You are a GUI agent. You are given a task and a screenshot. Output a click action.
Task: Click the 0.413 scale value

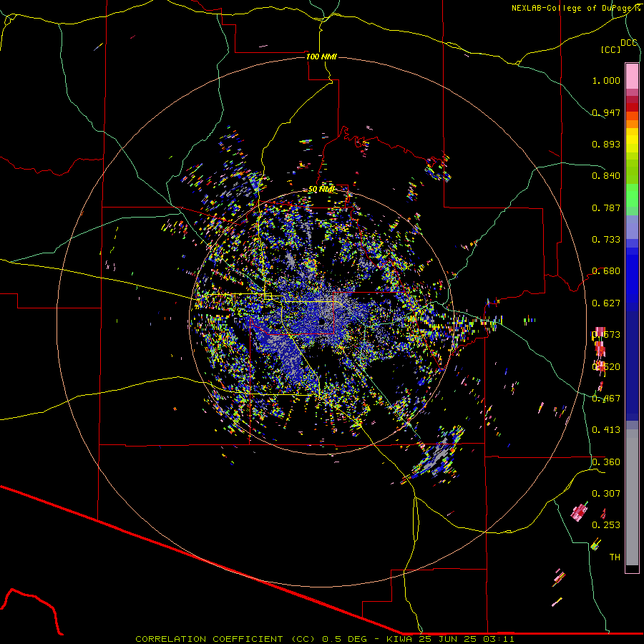(606, 430)
